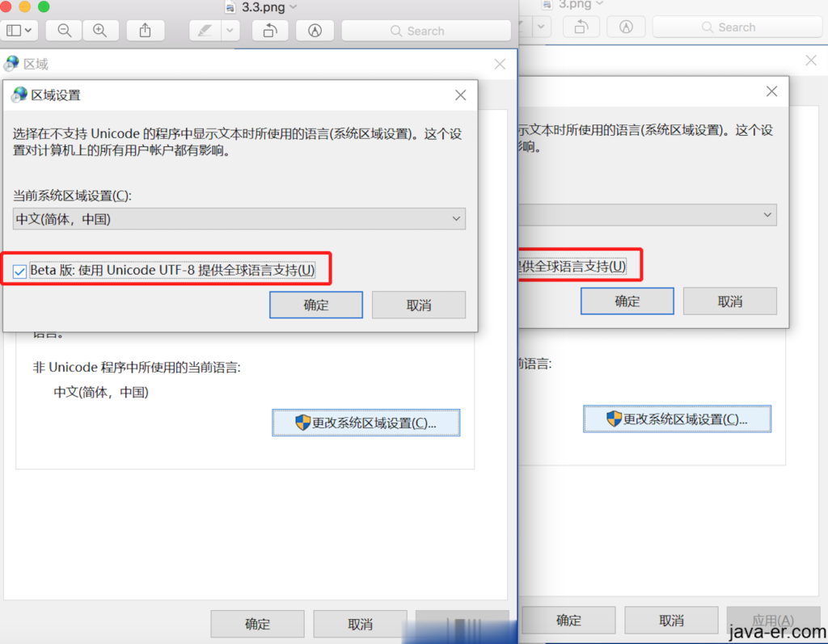Screen dimensions: 828x644
Task: Click the rotate icon in right window
Action: (x=581, y=27)
